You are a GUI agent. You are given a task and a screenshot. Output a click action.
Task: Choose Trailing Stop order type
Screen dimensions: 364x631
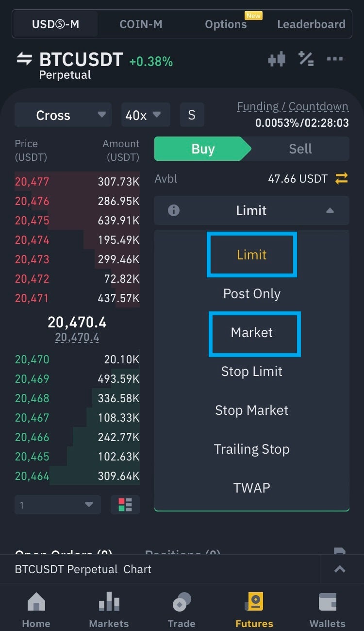coord(252,449)
